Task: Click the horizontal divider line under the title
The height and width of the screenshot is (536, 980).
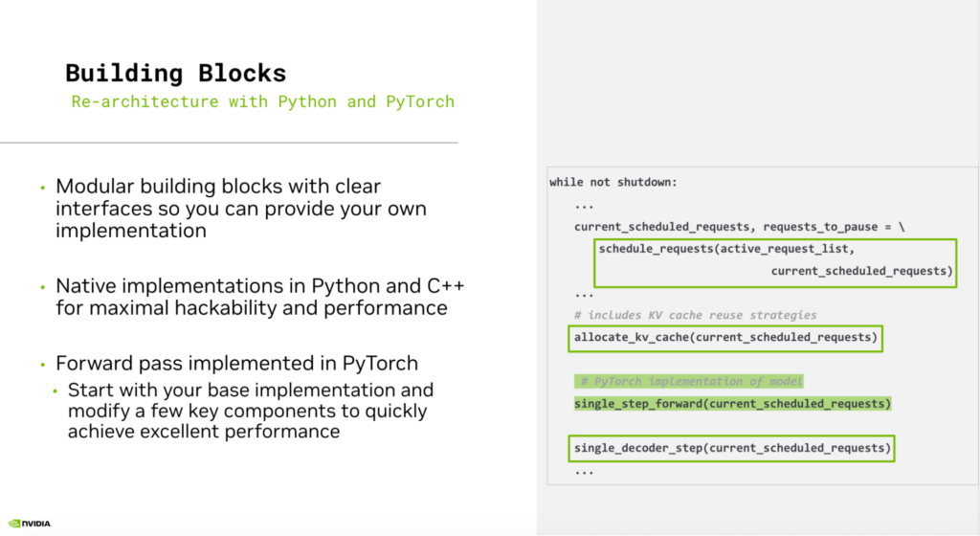Action: click(228, 143)
